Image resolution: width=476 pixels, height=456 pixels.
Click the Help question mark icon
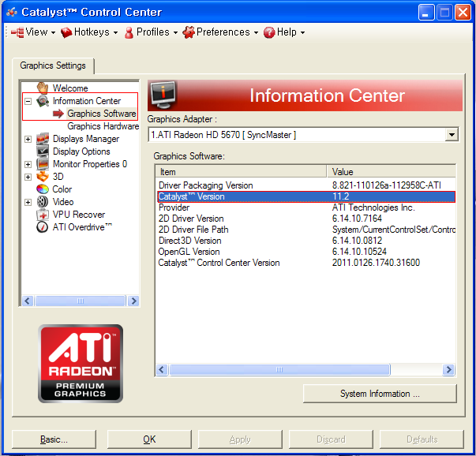[x=269, y=32]
